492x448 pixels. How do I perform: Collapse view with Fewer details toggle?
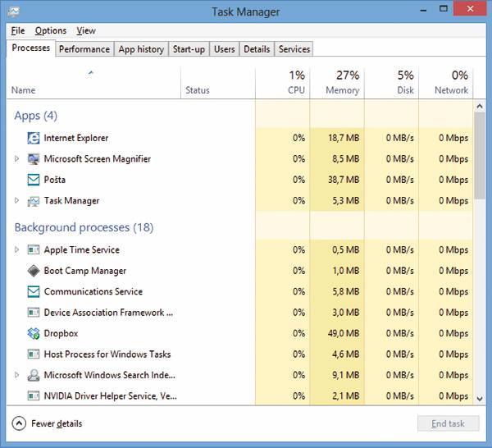pyautogui.click(x=19, y=423)
